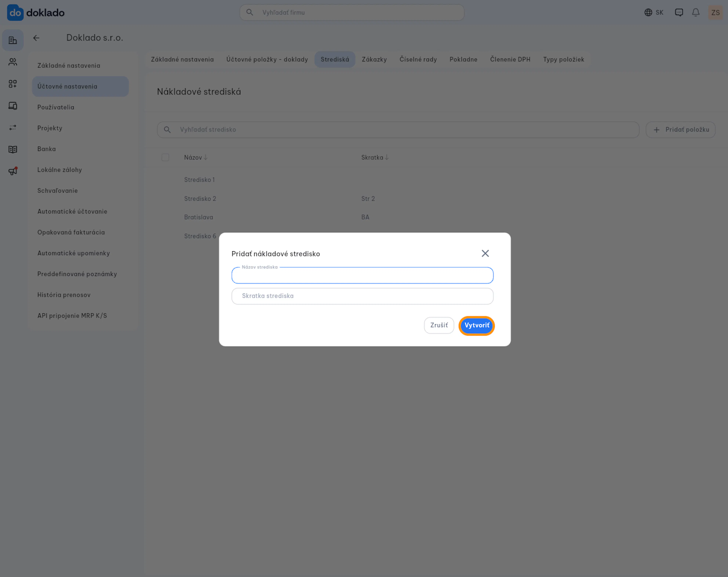Open Banka in the side menu
This screenshot has width=728, height=577.
coord(80,149)
